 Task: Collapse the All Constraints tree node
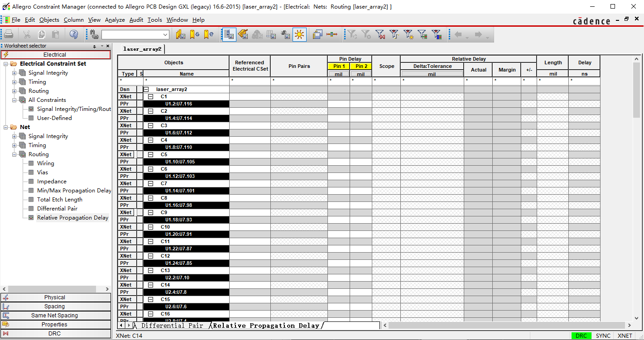pos(14,100)
